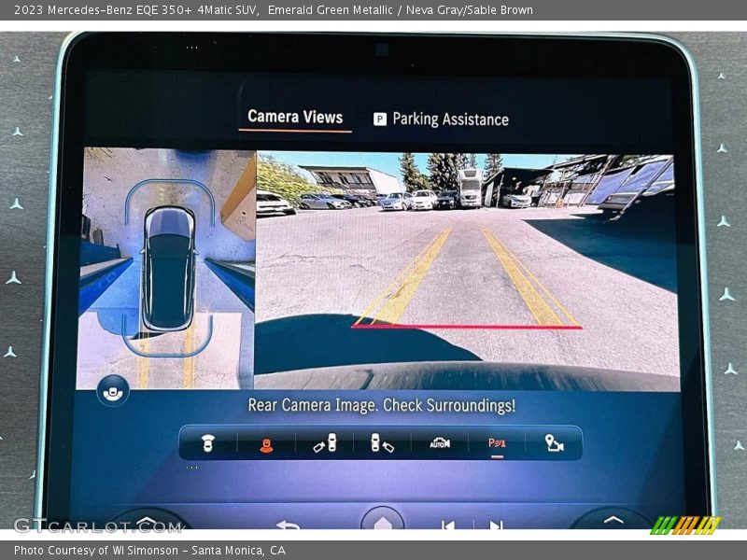Screen dimensions: 747x560
Task: Tap the trailer hitch camera view icon
Action: pyautogui.click(x=553, y=445)
